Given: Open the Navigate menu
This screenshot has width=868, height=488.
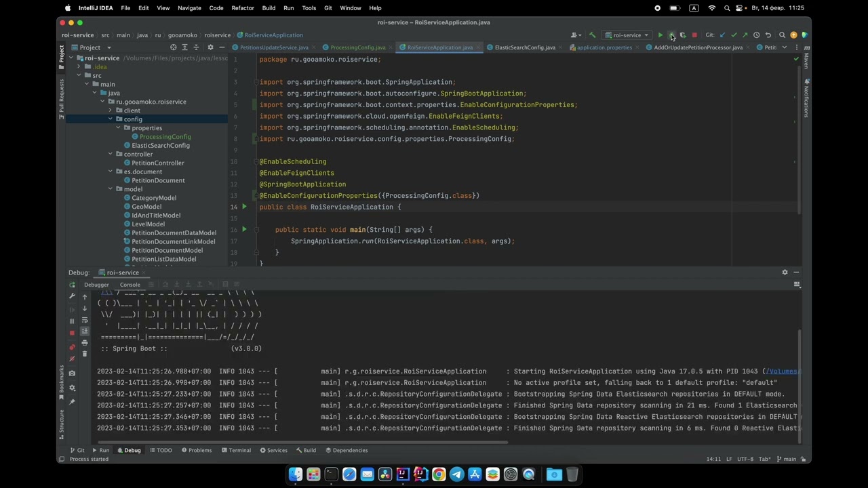Looking at the screenshot, I should (x=189, y=8).
